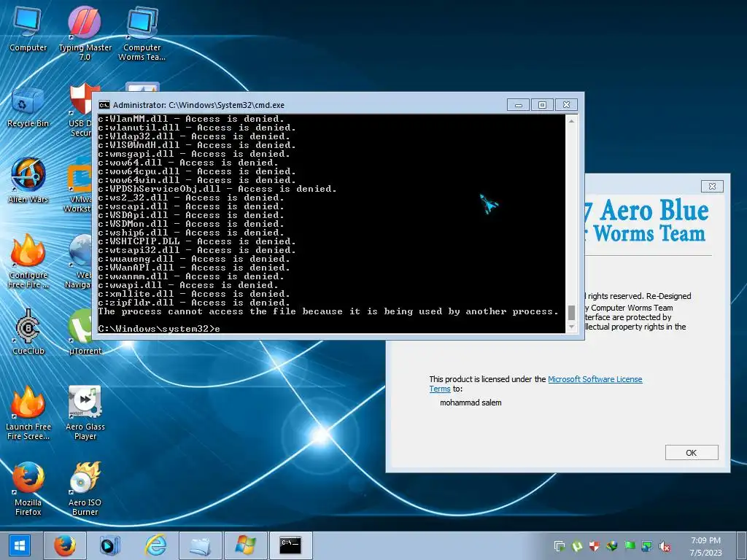Screen dimensions: 747x560
Task: Launch Alien Wars game icon
Action: coord(28,181)
